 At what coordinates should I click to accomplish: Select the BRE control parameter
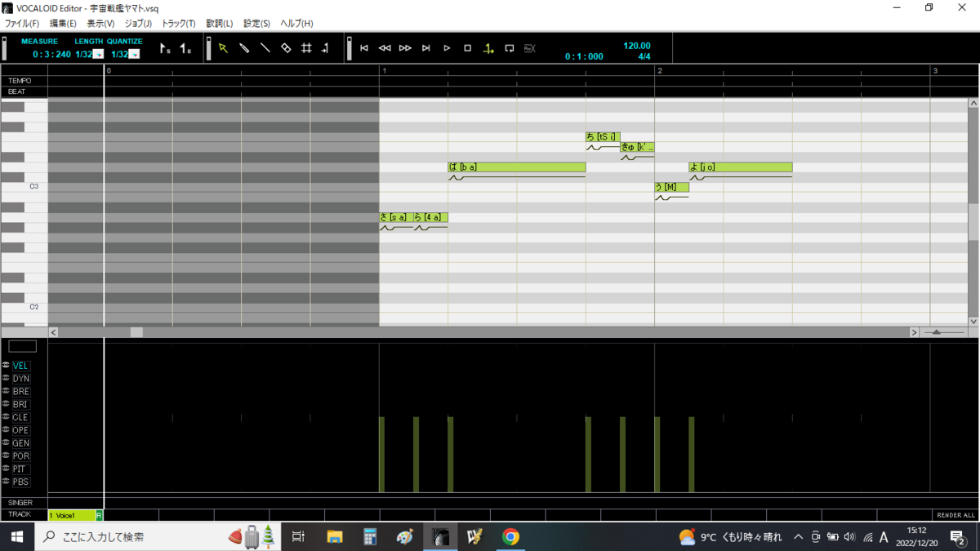(x=20, y=392)
